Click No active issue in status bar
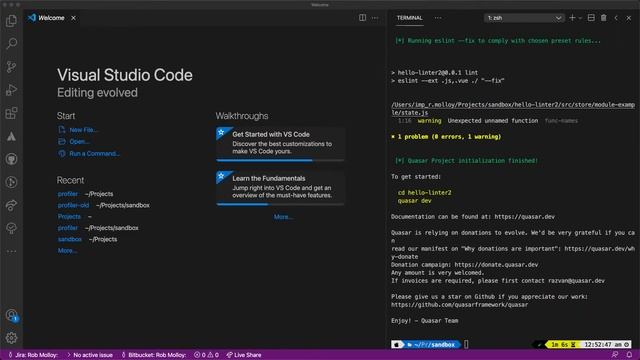 pos(90,355)
